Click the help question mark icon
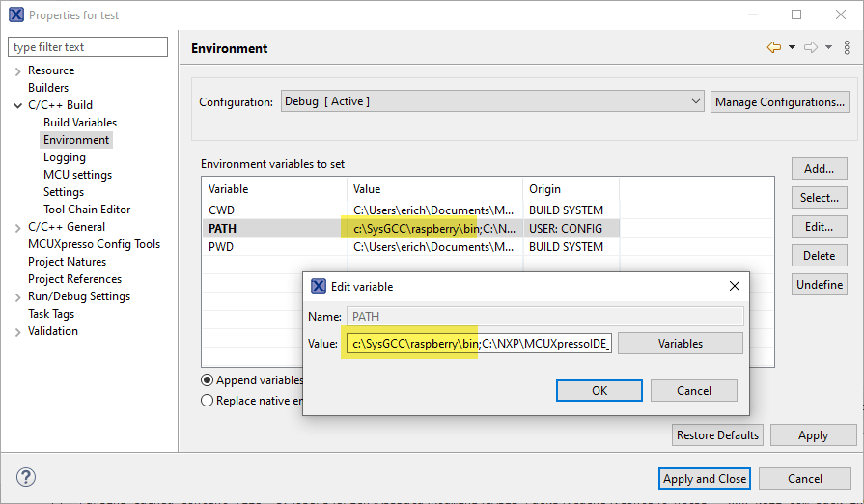This screenshot has height=504, width=864. coord(26,478)
